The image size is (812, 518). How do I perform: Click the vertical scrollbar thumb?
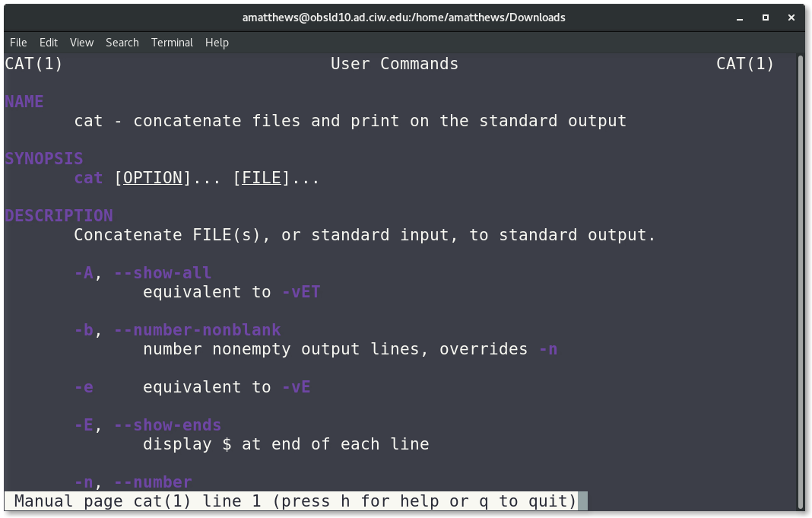coord(801,282)
